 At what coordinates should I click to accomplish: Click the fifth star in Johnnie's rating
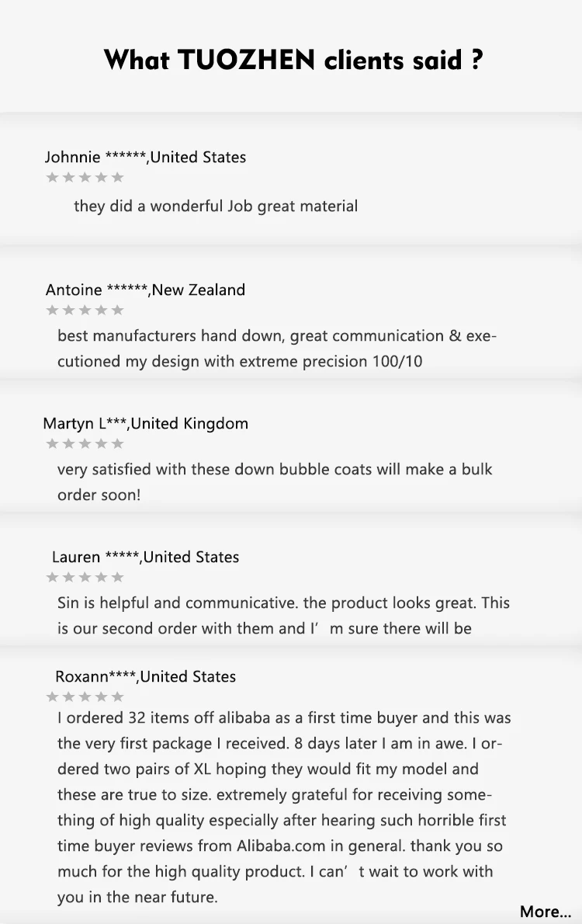pyautogui.click(x=117, y=177)
